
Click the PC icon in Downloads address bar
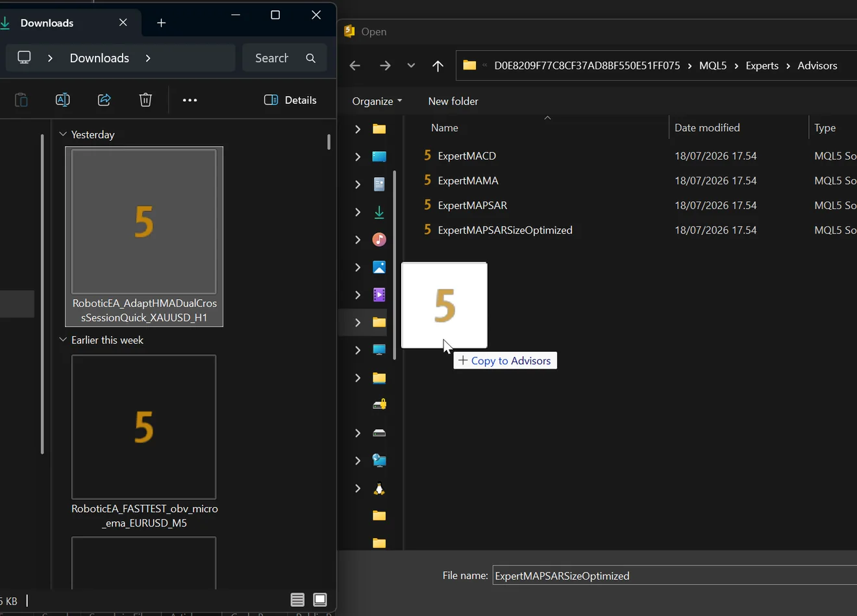[x=24, y=58]
